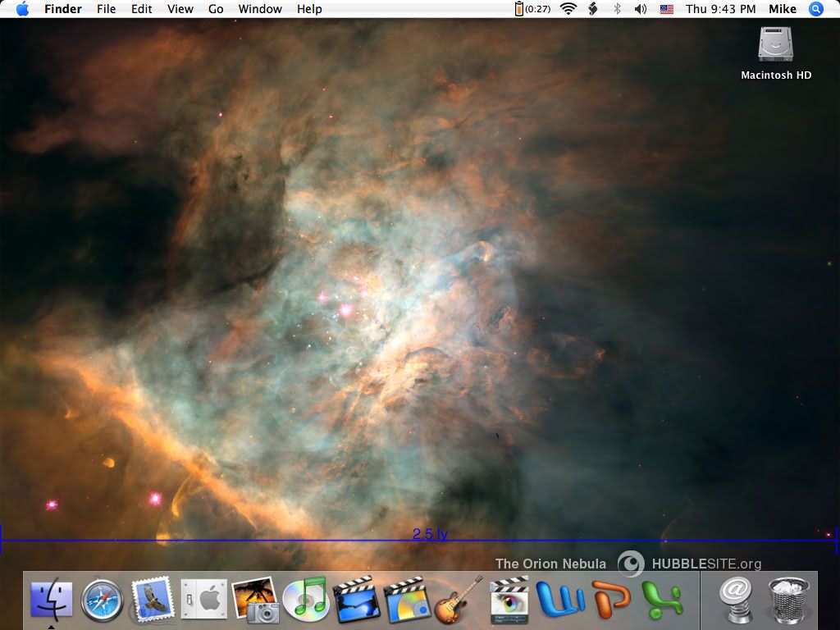Open the Help menu

click(309, 8)
